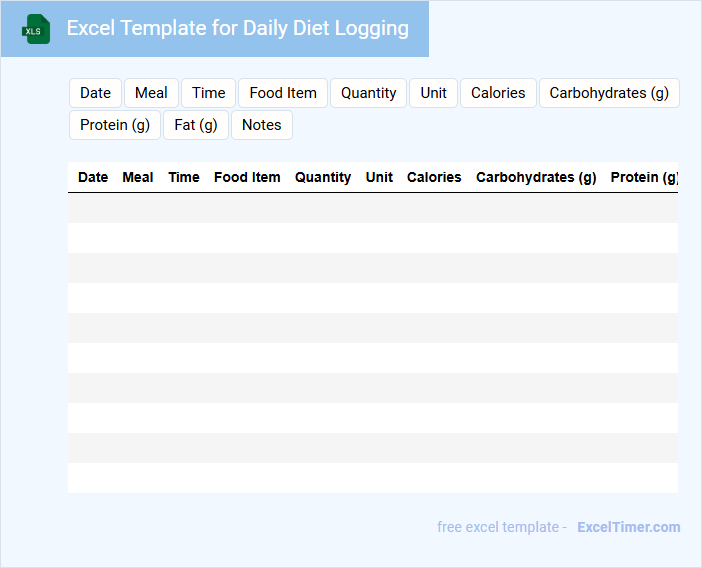The height and width of the screenshot is (568, 702).
Task: Select the Calories column header
Action: 434,177
